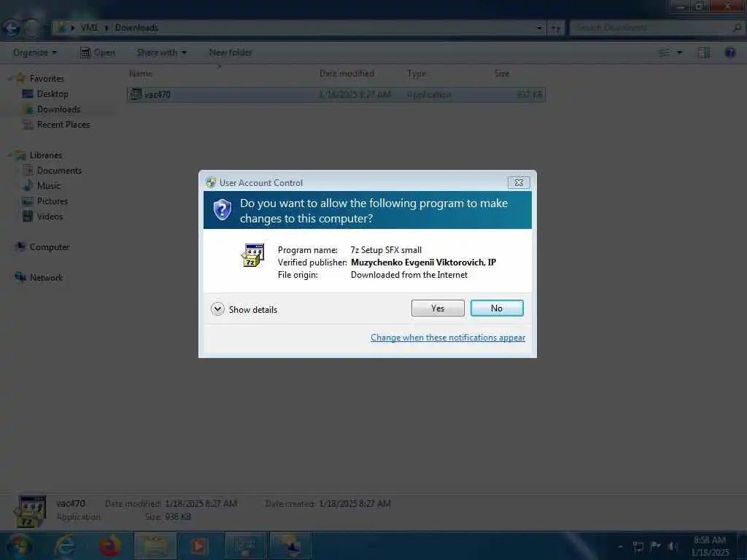747x560 pixels.
Task: Open Firefox from taskbar
Action: [x=109, y=545]
